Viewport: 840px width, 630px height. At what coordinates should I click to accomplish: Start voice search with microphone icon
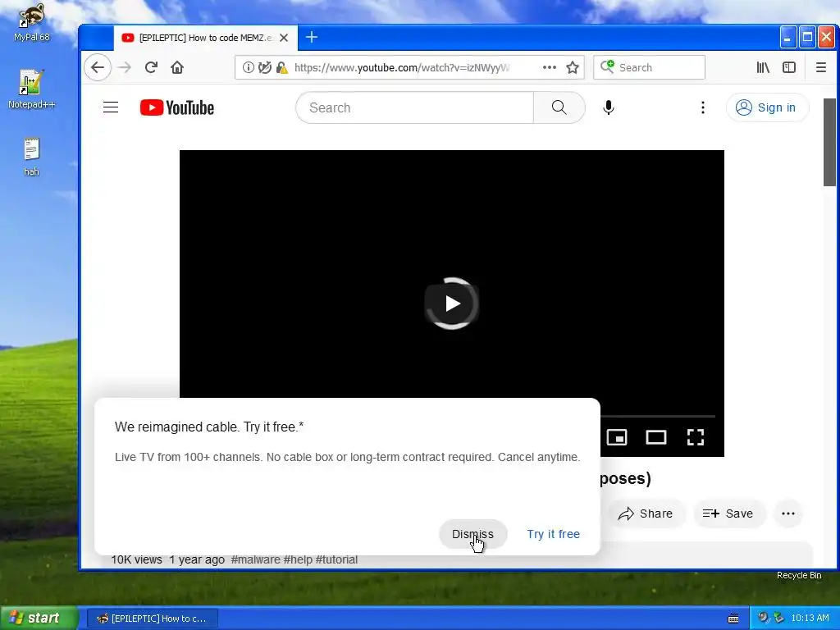coord(608,107)
